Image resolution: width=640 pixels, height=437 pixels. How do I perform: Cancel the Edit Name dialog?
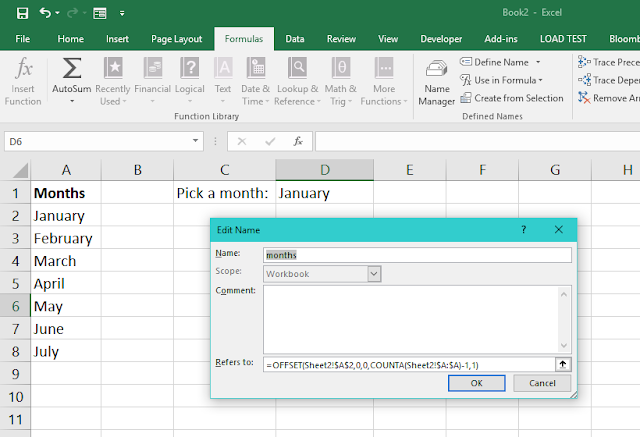[542, 383]
